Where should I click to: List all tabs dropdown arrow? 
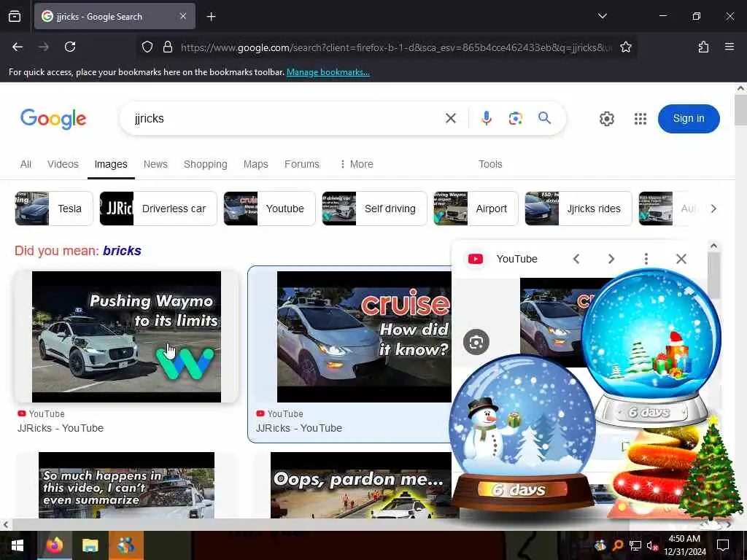602,16
